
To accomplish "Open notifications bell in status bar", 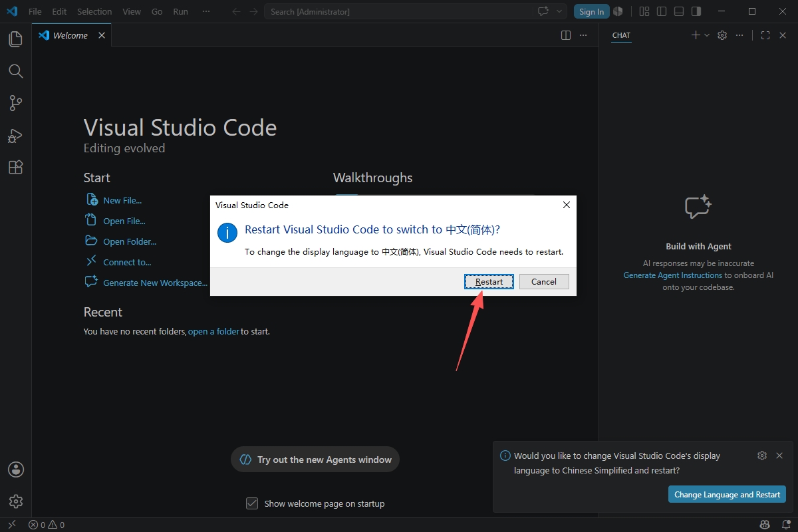I will coord(785,525).
